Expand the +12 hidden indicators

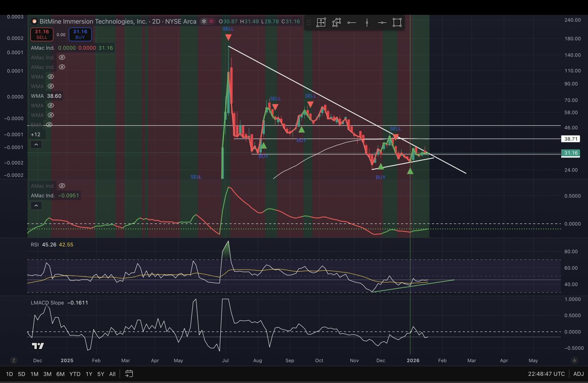coord(36,135)
